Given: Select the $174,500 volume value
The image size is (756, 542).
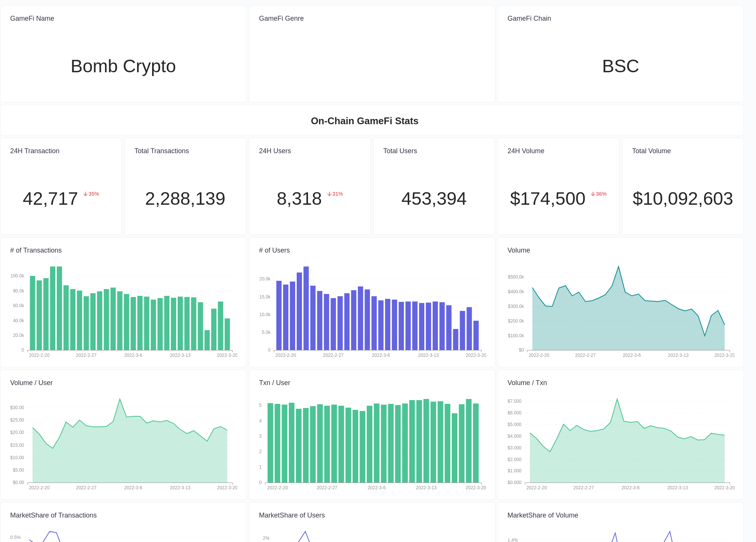Looking at the screenshot, I should tap(547, 199).
